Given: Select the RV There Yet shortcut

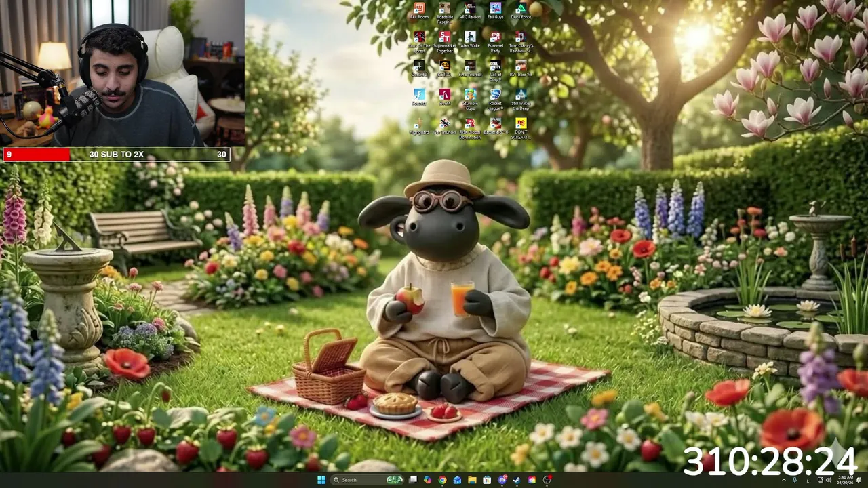Looking at the screenshot, I should tap(521, 68).
